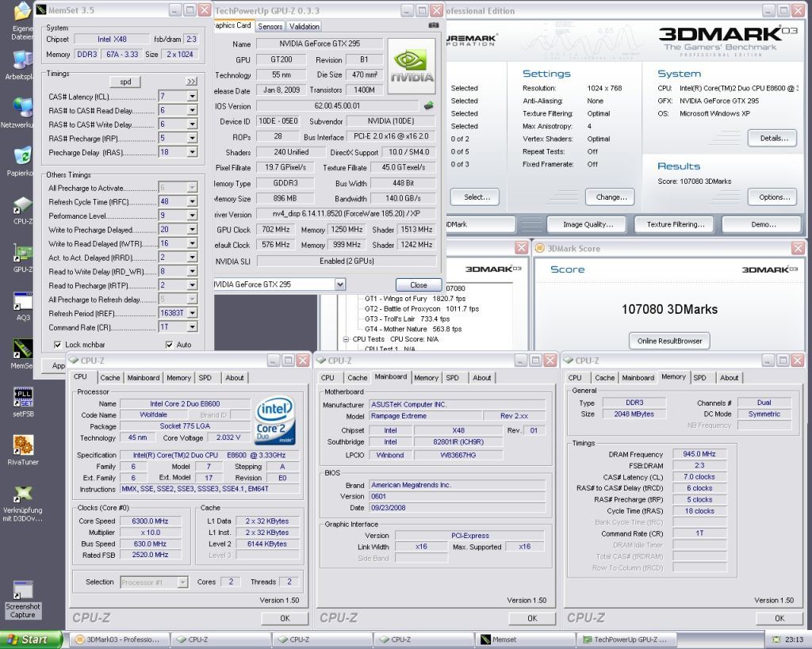
Task: Click the Online ResultBrowser button
Action: (669, 341)
